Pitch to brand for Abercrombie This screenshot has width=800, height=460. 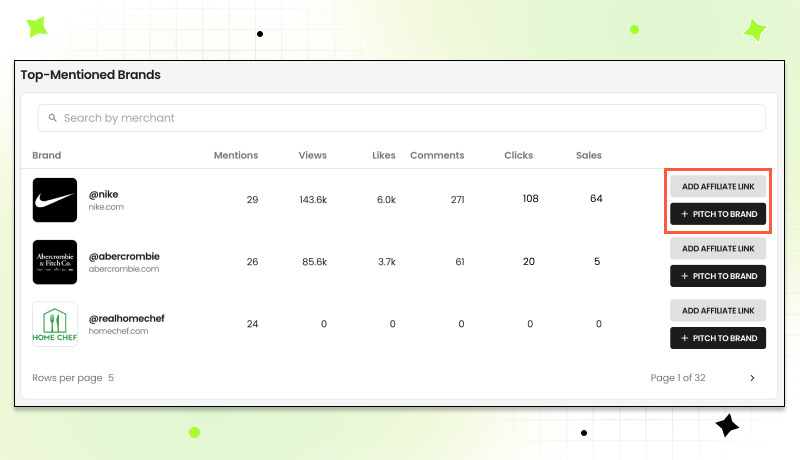pyautogui.click(x=717, y=276)
